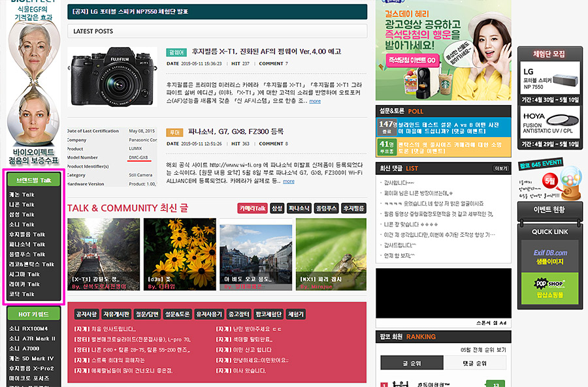
Task: Select the 카메라Talk tab
Action: [x=252, y=208]
